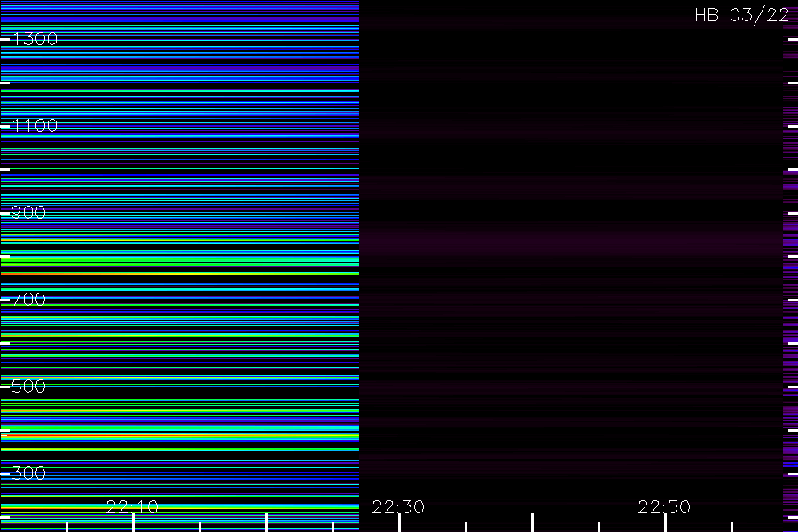This screenshot has height=532, width=798.
Task: Click the 700 axis label
Action: [28, 300]
